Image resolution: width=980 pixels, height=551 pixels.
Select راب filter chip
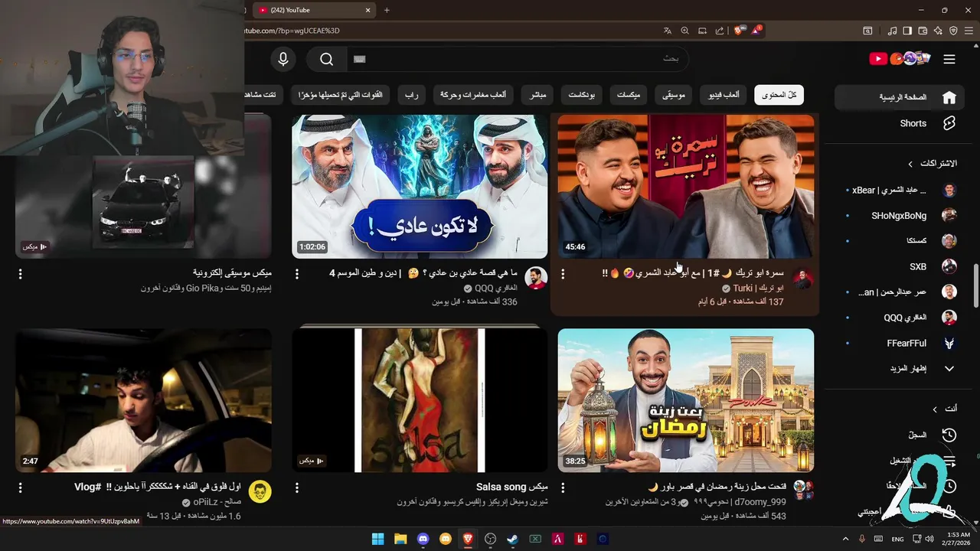pos(412,95)
